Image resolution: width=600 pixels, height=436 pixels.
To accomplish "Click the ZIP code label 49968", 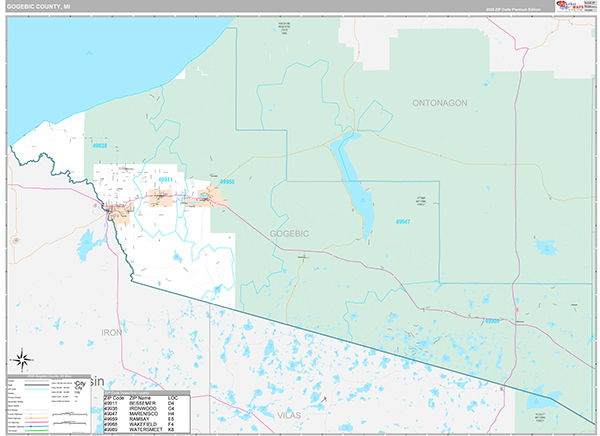I will (x=227, y=182).
